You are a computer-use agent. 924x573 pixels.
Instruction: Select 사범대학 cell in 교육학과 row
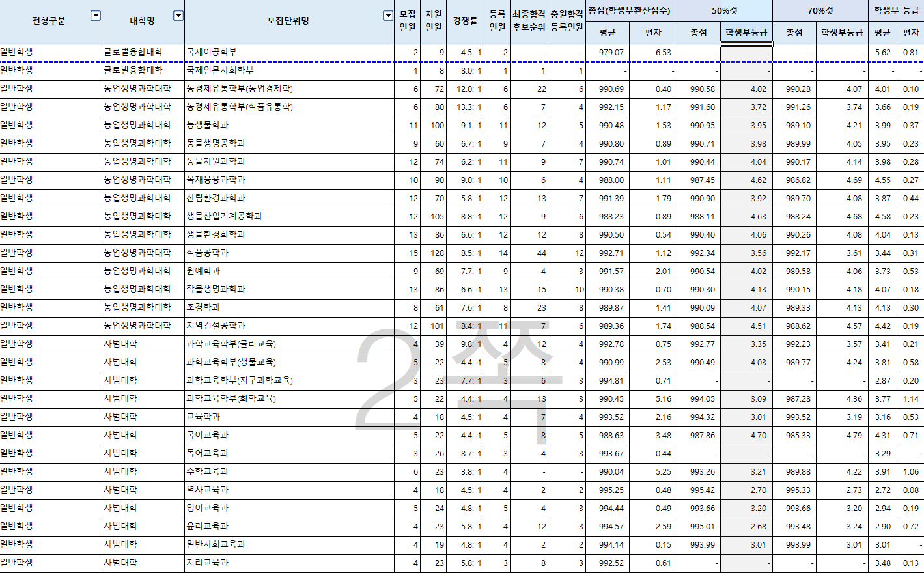143,417
